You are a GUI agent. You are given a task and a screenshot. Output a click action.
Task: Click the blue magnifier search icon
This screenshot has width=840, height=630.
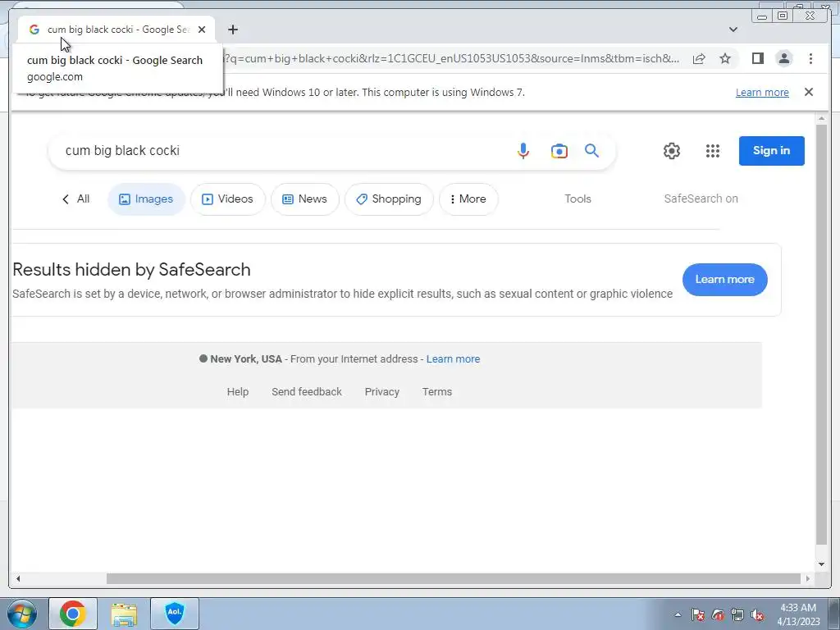pyautogui.click(x=591, y=151)
